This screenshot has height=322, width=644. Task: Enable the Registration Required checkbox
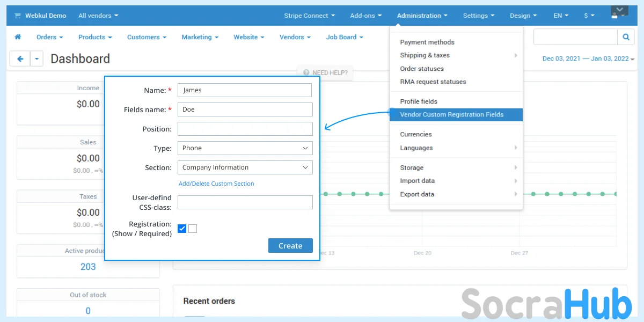pyautogui.click(x=193, y=229)
